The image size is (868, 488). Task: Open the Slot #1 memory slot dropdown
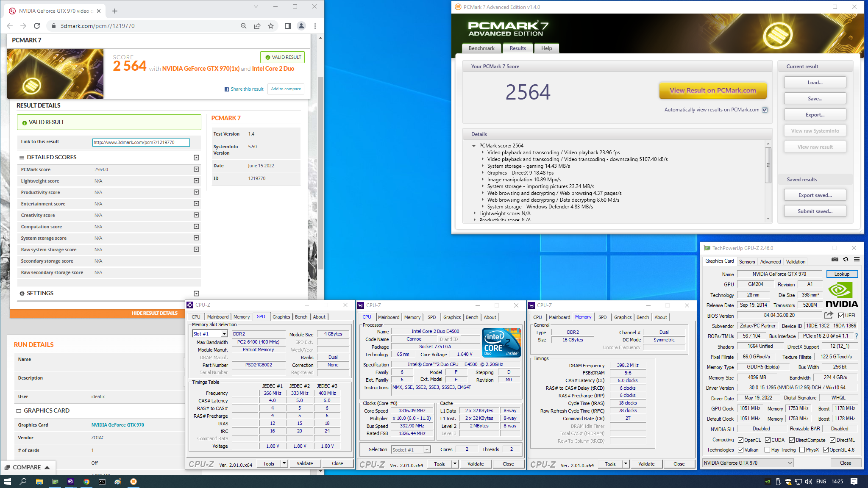click(x=210, y=334)
